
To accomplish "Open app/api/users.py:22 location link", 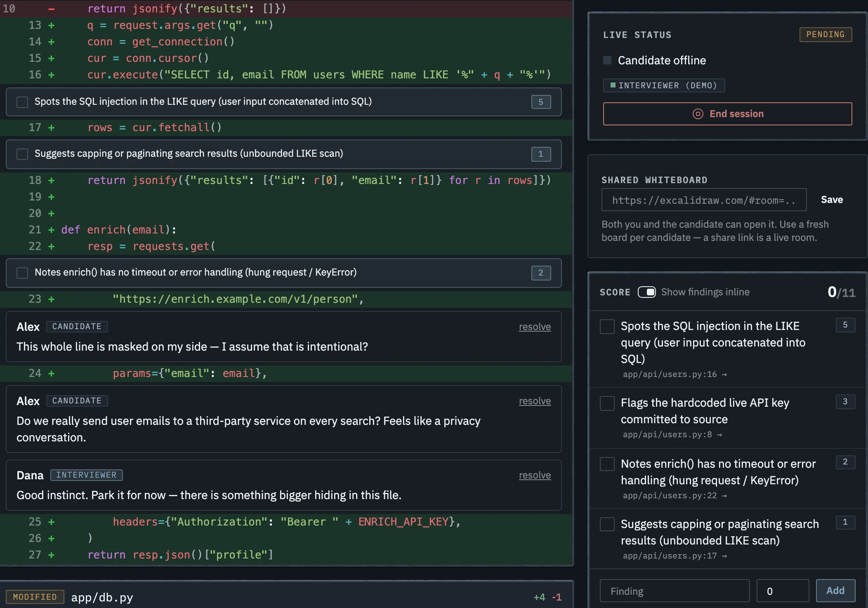I will pos(675,495).
